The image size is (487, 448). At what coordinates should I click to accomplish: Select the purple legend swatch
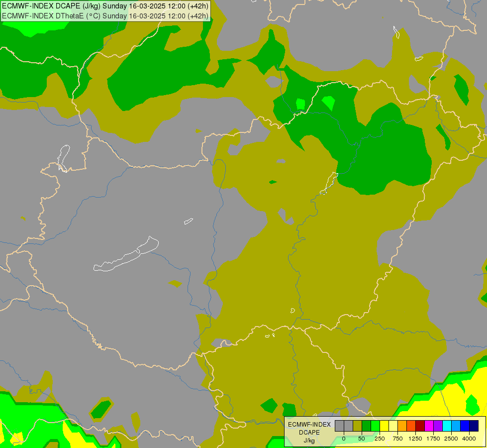(x=438, y=426)
